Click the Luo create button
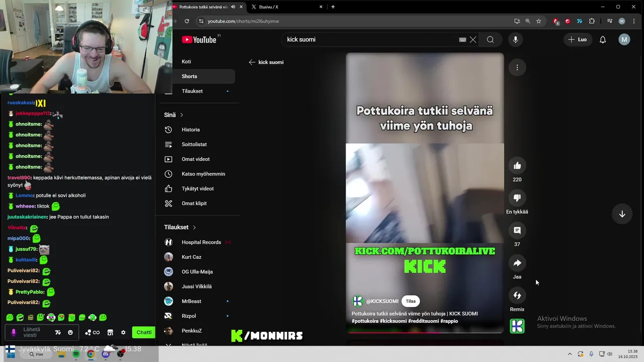644x362 pixels. (x=577, y=40)
